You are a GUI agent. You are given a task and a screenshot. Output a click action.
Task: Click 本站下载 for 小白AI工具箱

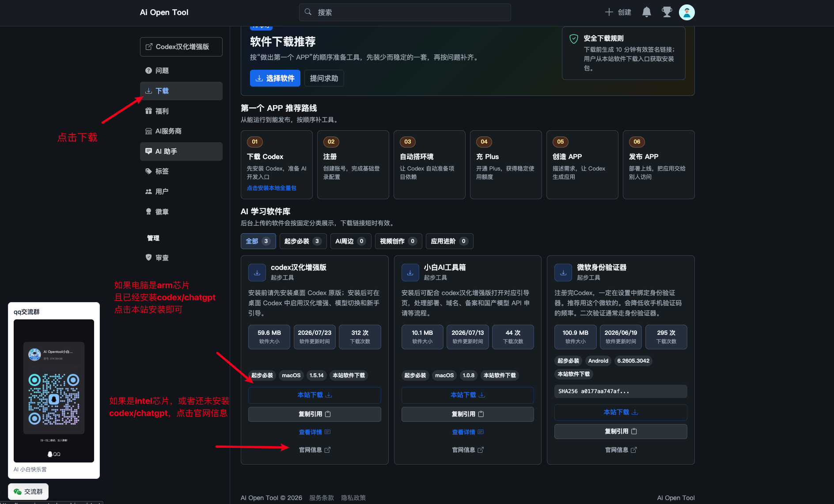[468, 395]
